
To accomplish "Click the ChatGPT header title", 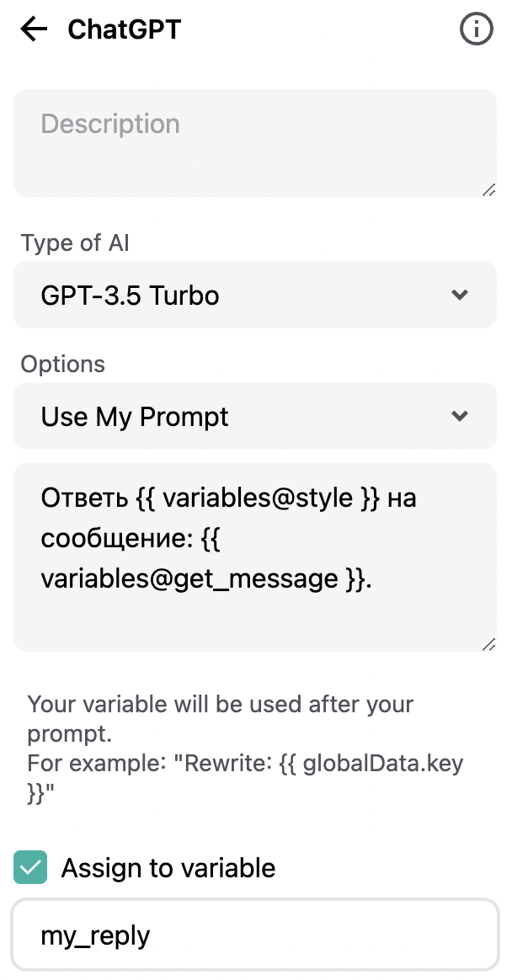I will coord(123,29).
